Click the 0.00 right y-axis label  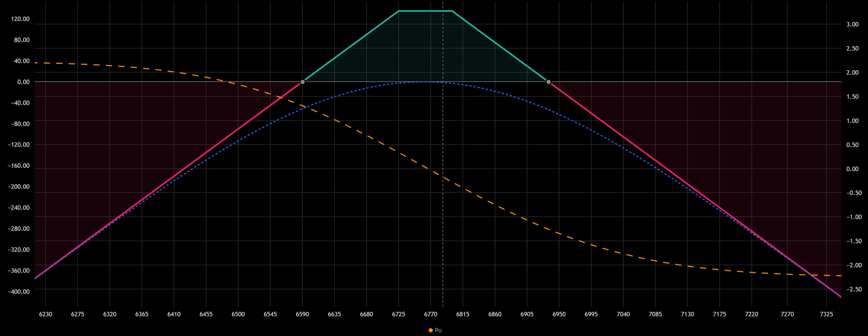(852, 169)
